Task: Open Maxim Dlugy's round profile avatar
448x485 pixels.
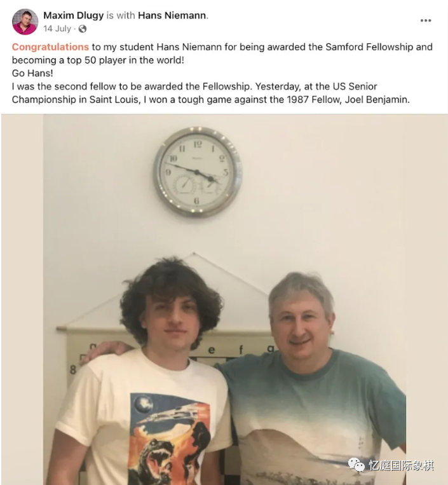Action: pyautogui.click(x=25, y=22)
